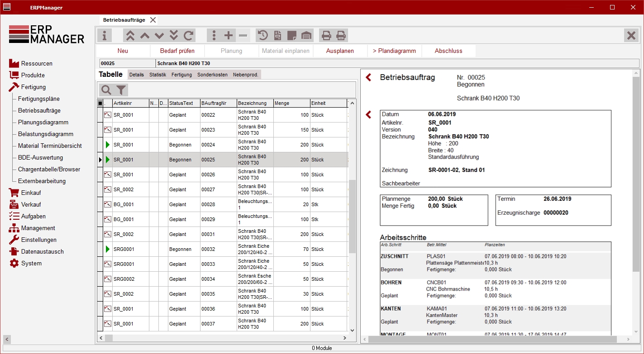
Task: Click the sticky note icon
Action: [292, 35]
